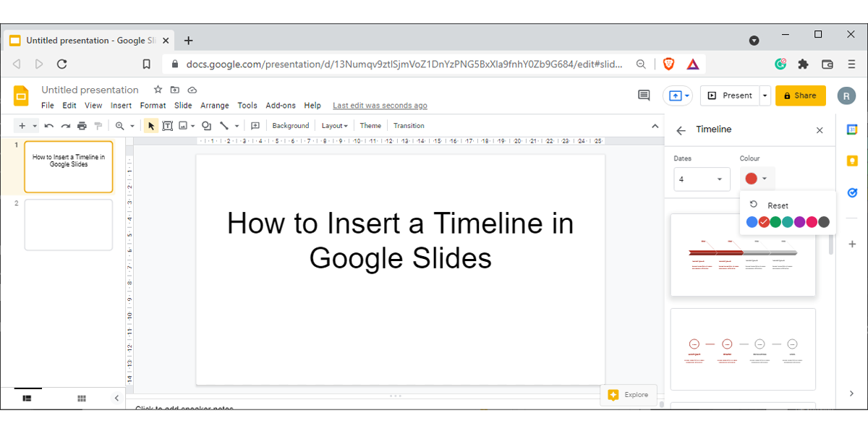This screenshot has width=868, height=434.
Task: Open the Help menu
Action: 312,106
